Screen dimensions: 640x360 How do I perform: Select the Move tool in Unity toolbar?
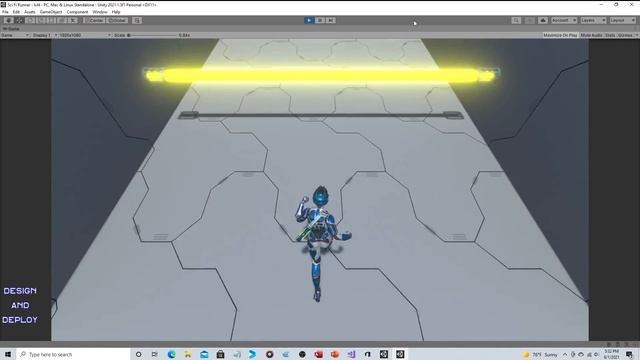point(19,20)
